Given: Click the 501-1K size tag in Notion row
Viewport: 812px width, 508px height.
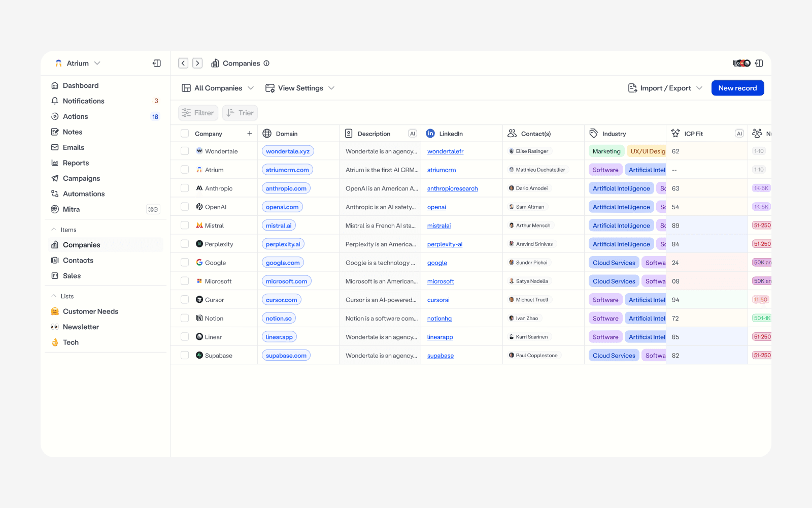Looking at the screenshot, I should [762, 319].
